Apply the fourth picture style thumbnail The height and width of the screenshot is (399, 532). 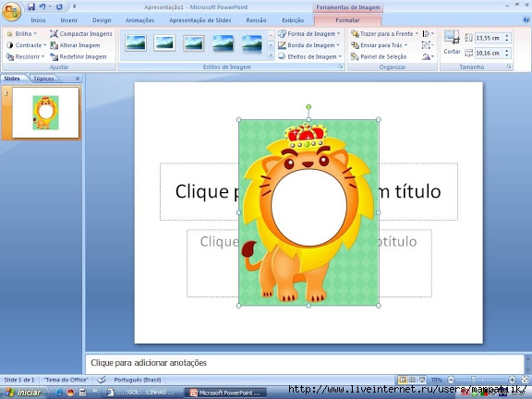(x=223, y=43)
